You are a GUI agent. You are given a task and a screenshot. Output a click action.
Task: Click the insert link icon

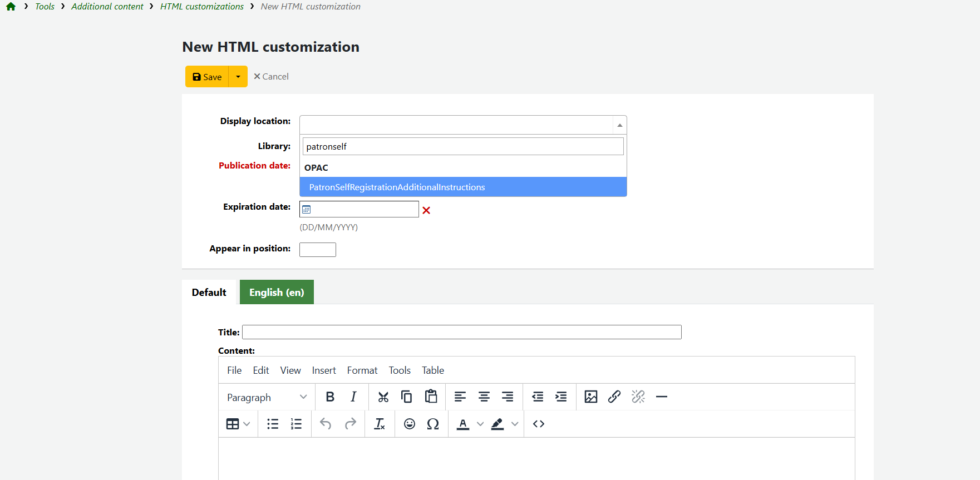(614, 397)
